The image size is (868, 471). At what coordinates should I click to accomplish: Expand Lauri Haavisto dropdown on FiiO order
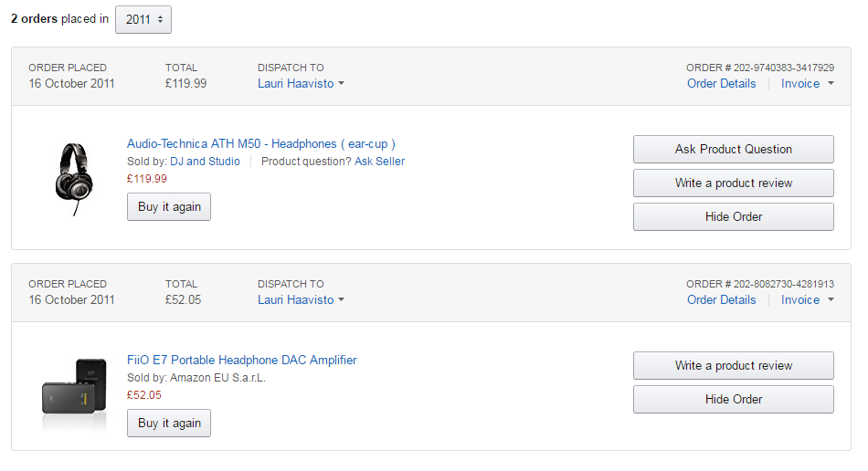click(301, 299)
